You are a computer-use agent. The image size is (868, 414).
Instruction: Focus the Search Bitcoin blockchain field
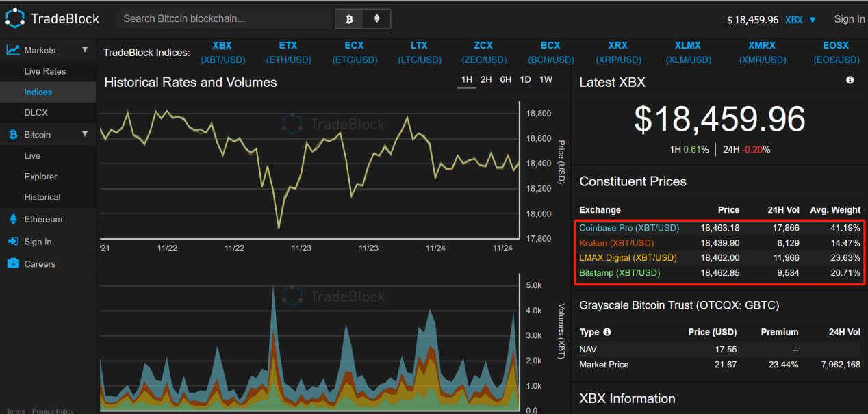[224, 19]
